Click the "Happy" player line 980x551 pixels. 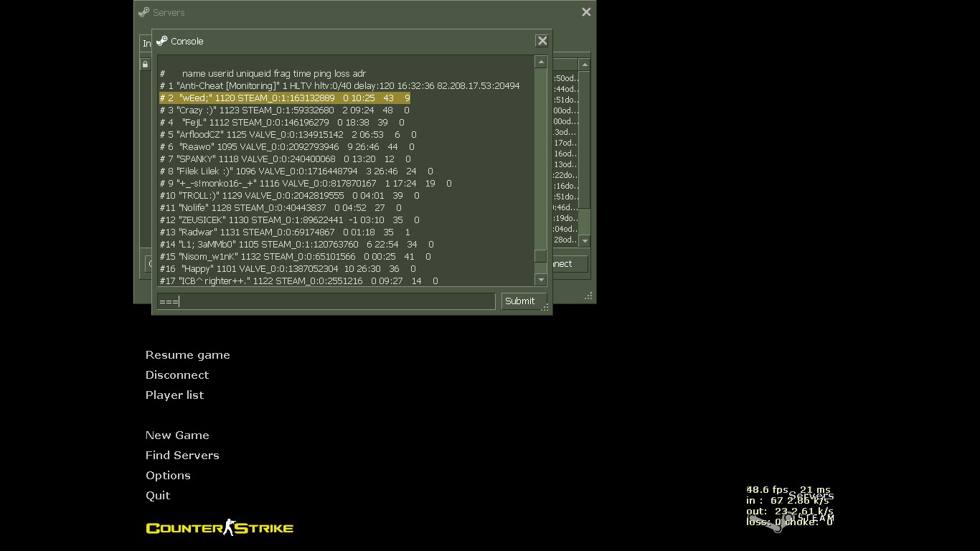click(x=288, y=269)
